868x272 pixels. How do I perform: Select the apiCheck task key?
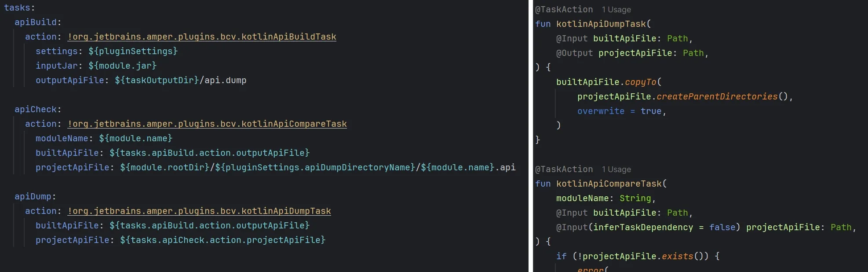pos(36,110)
